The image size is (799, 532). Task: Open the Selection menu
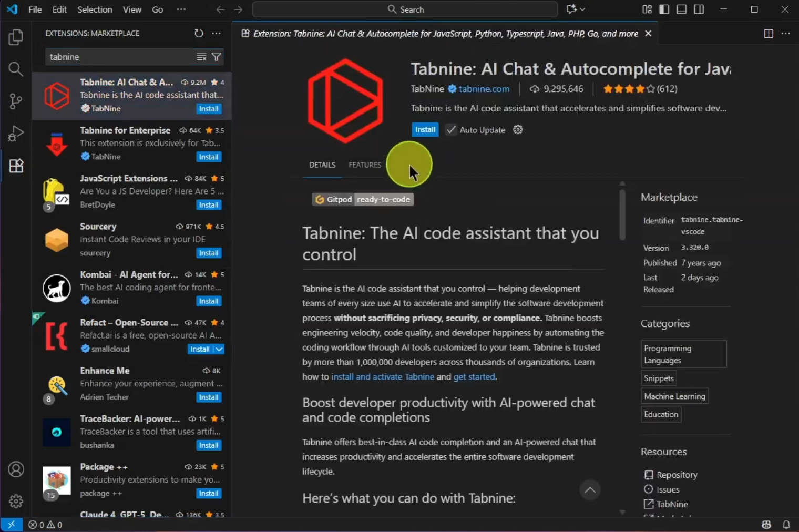pos(95,9)
